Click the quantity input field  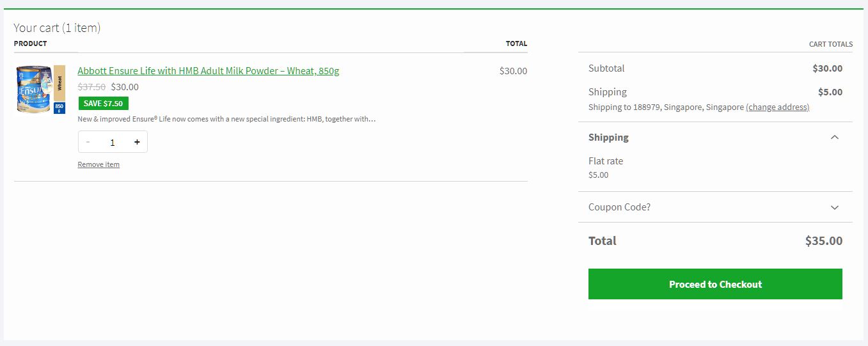pyautogui.click(x=113, y=142)
